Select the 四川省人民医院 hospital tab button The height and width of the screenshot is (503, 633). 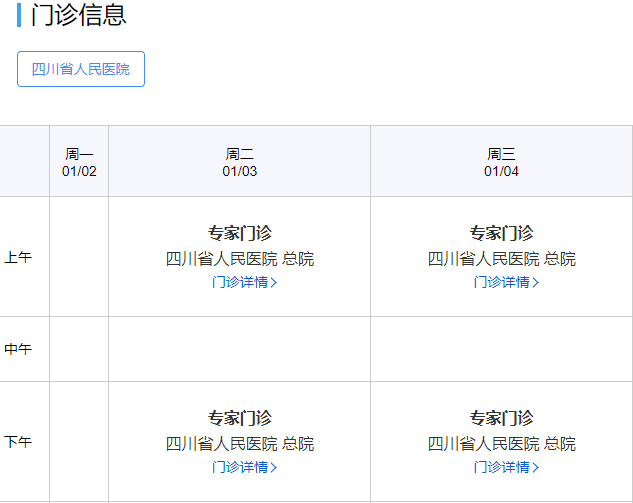(x=81, y=69)
